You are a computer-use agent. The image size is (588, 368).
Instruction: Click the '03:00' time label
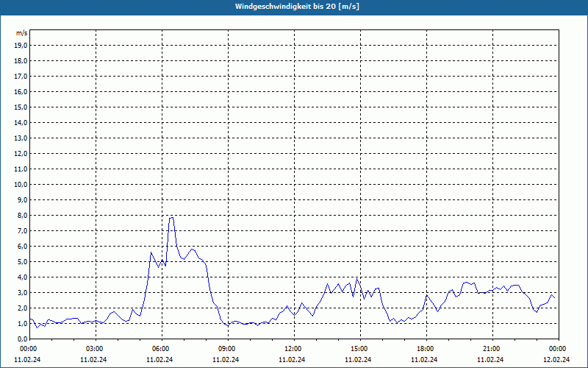(96, 349)
